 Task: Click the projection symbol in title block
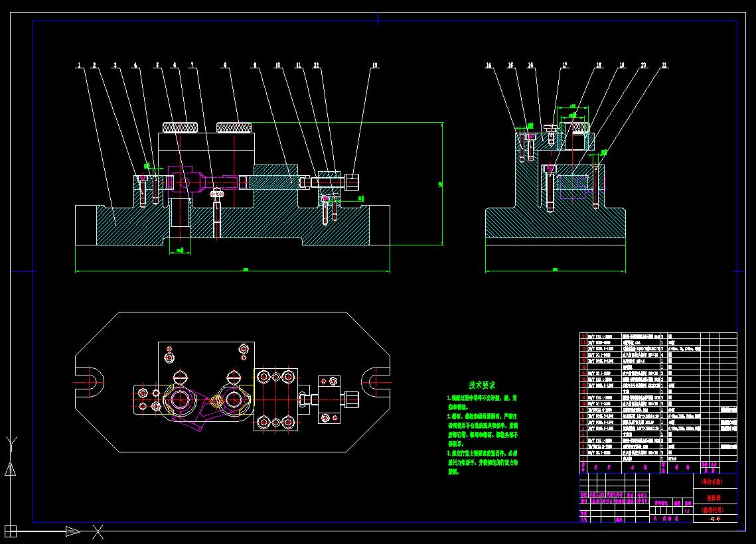point(716,519)
